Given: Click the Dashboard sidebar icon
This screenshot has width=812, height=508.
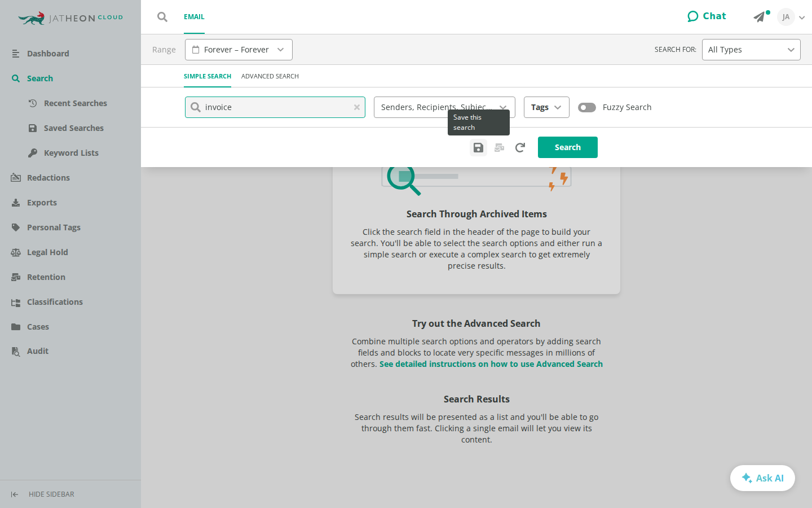Looking at the screenshot, I should [x=16, y=54].
